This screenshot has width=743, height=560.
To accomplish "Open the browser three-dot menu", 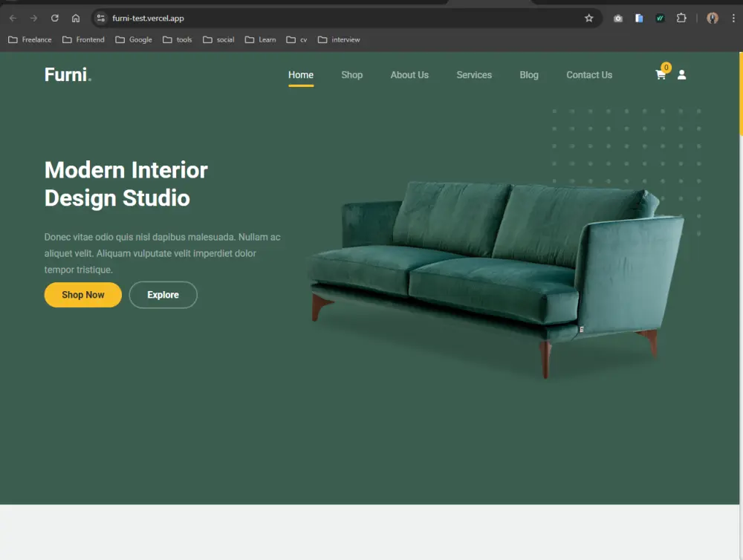I will coord(733,18).
